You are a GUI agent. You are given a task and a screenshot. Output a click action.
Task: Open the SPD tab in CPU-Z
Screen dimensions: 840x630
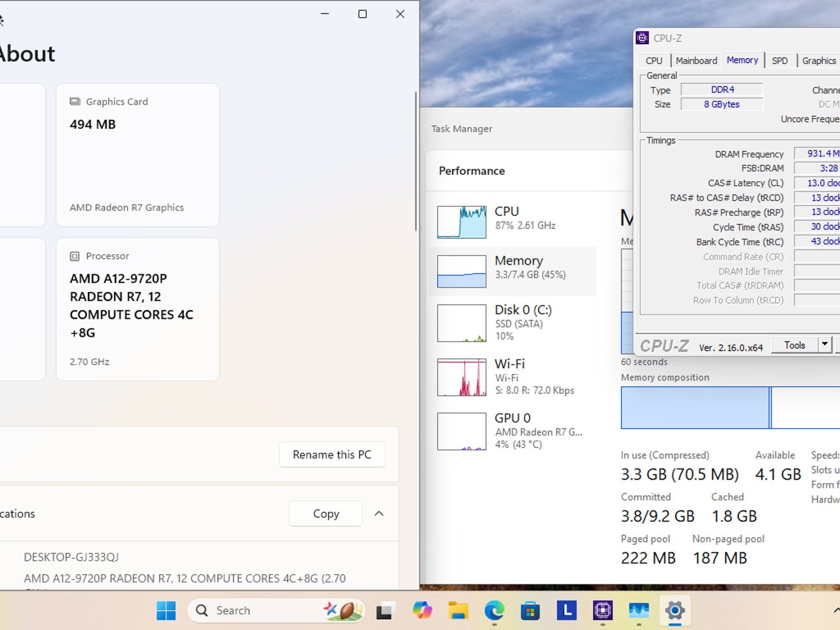click(x=780, y=61)
